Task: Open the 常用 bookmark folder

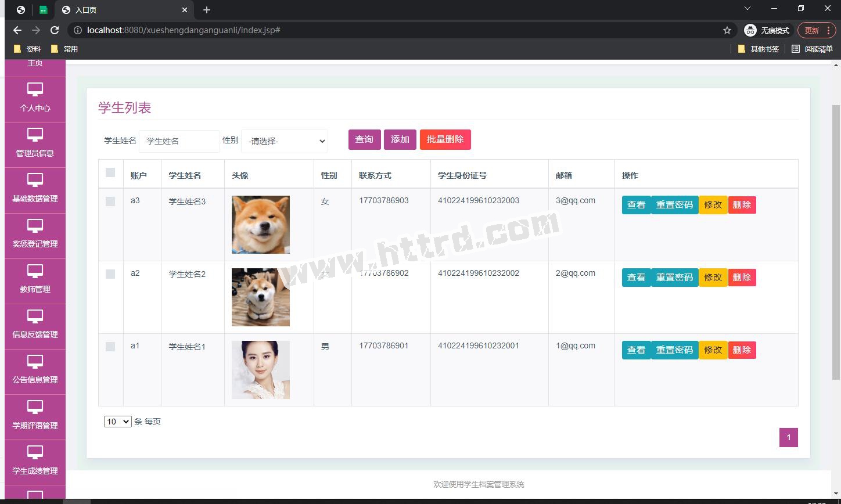Action: click(64, 49)
